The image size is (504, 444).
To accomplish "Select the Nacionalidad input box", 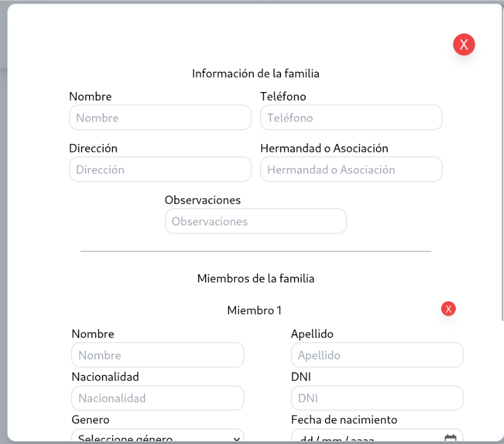I will [x=157, y=398].
